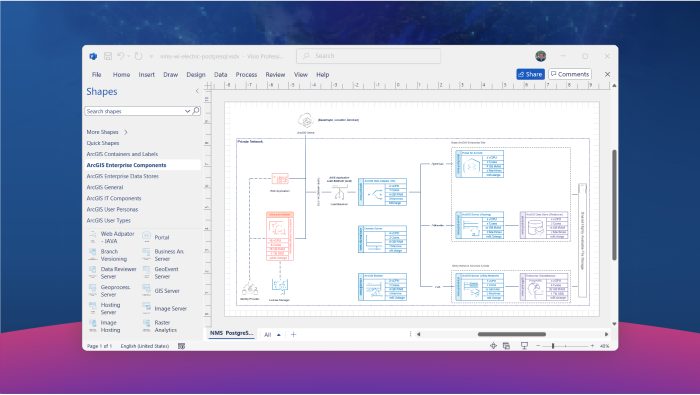Select Quick Shapes stencil
The width and height of the screenshot is (700, 395).
point(103,143)
